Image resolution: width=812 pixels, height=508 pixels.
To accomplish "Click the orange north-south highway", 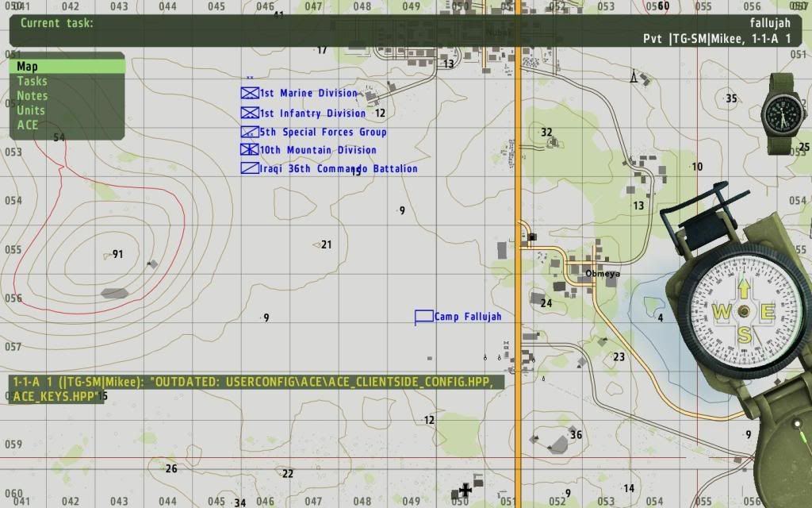I will pos(517,254).
